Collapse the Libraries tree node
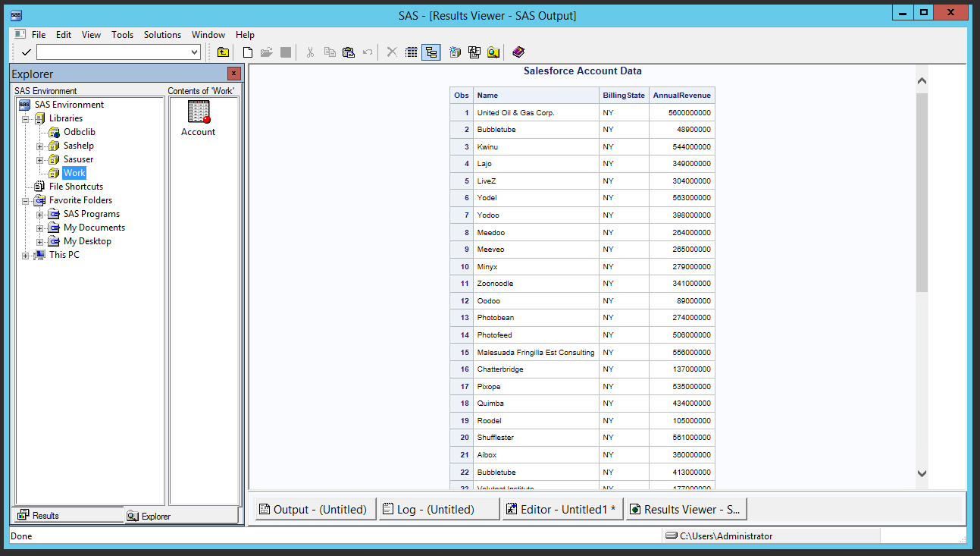 tap(26, 118)
